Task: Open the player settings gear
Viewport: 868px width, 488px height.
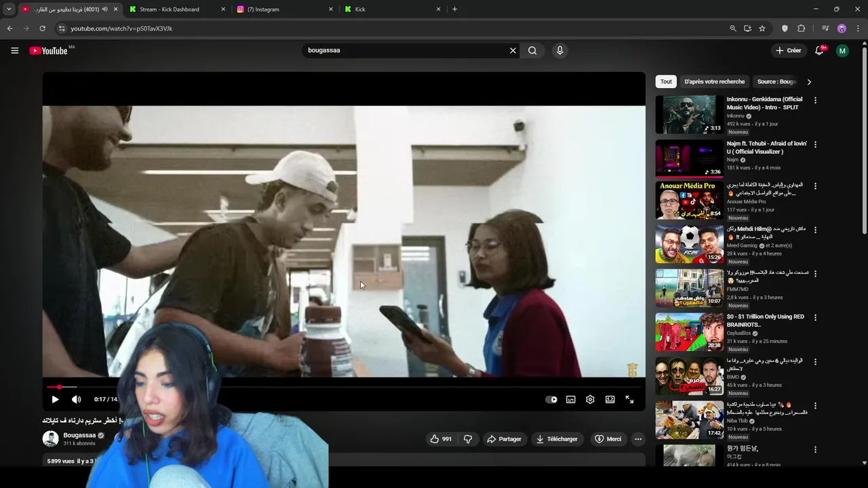Action: (x=590, y=399)
